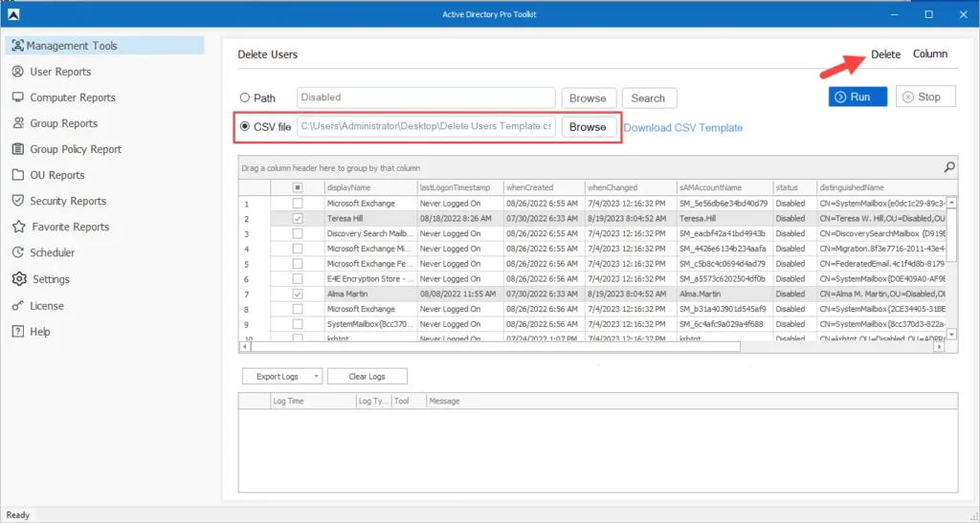
Task: Check the SystemMailbox{8cc370 row checkbox
Action: pos(298,324)
